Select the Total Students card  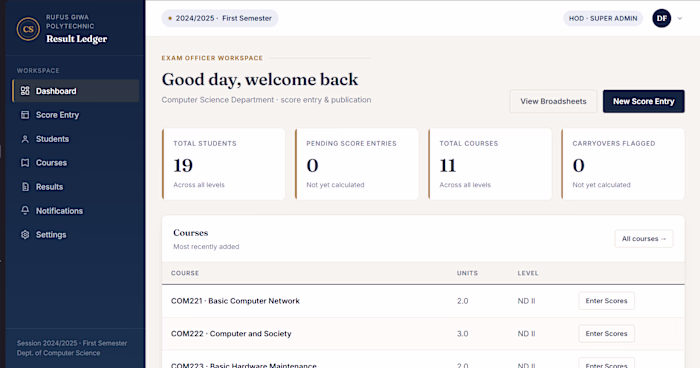(x=223, y=164)
